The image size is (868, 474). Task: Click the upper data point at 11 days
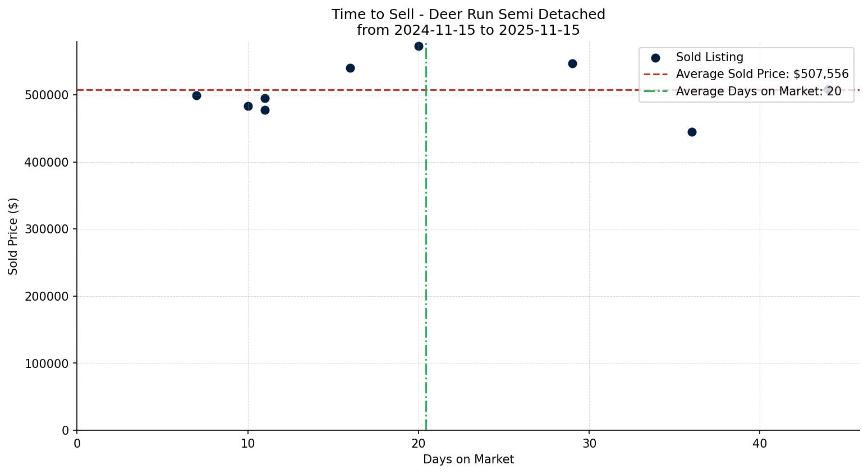tap(265, 98)
